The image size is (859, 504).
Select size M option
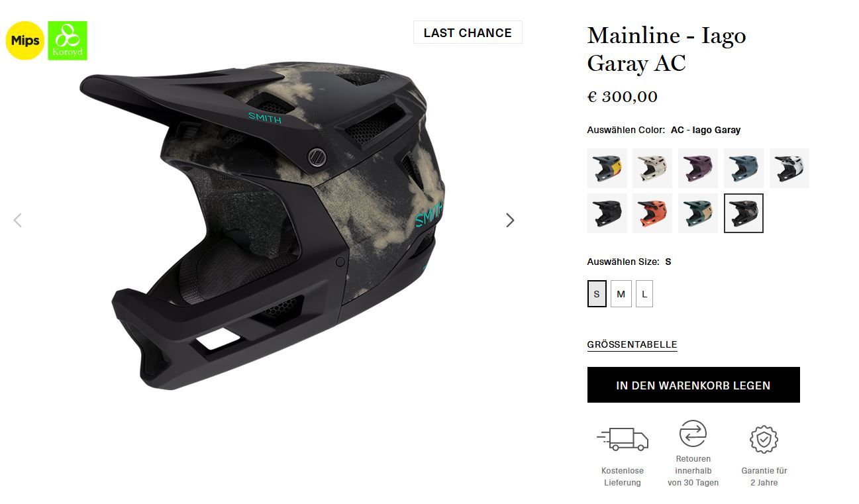(621, 294)
